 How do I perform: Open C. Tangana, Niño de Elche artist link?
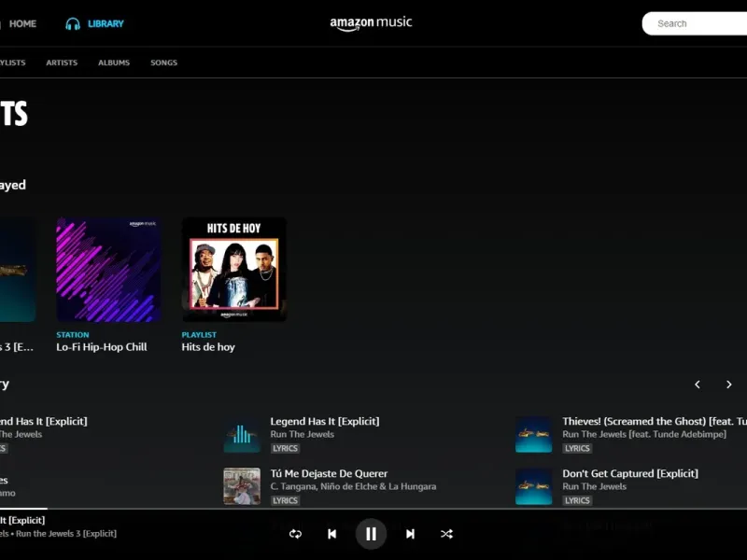(353, 486)
